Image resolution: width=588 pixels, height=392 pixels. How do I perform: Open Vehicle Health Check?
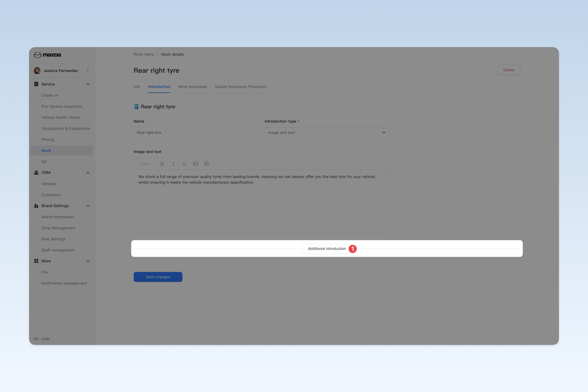[60, 117]
